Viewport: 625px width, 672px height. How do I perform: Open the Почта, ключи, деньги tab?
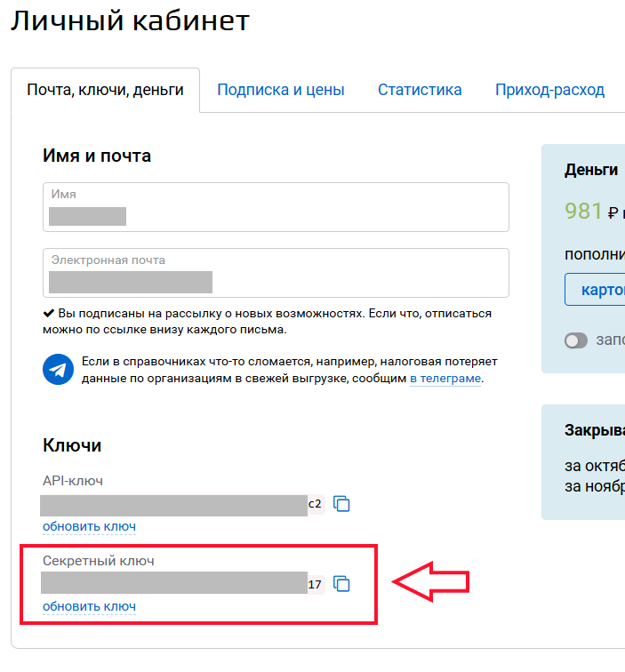(105, 90)
